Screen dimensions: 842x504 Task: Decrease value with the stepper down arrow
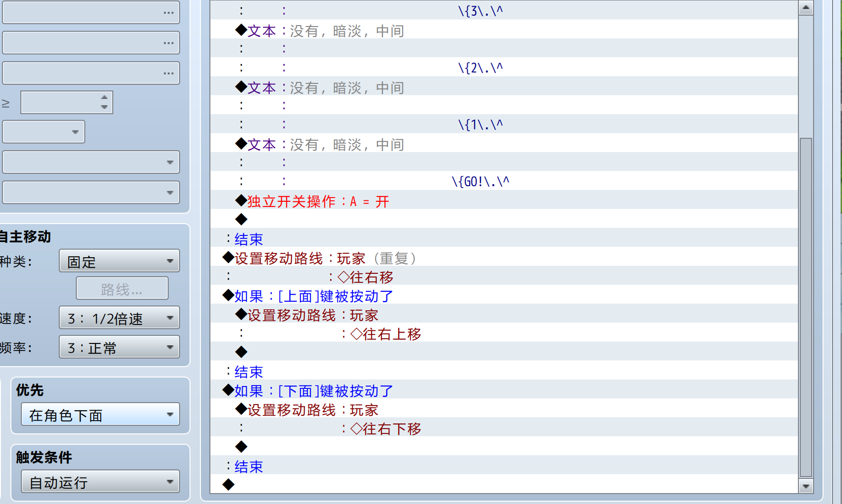pyautogui.click(x=104, y=108)
